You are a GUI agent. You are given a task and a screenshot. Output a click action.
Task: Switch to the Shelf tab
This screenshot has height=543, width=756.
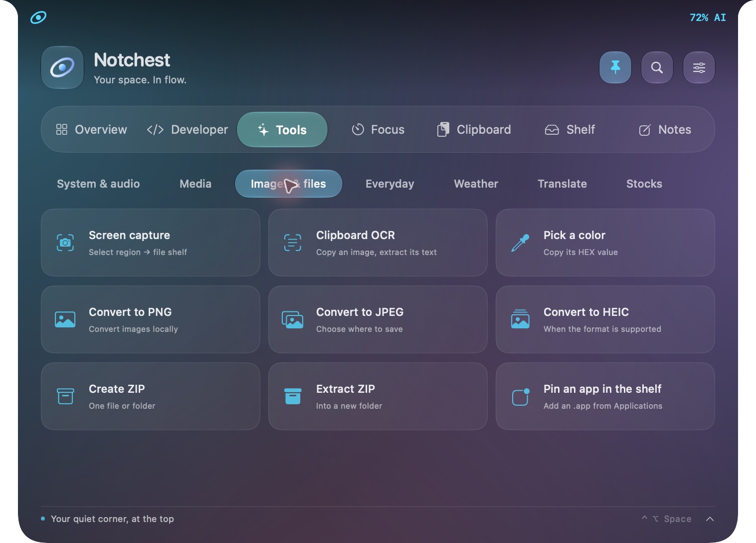[569, 130]
